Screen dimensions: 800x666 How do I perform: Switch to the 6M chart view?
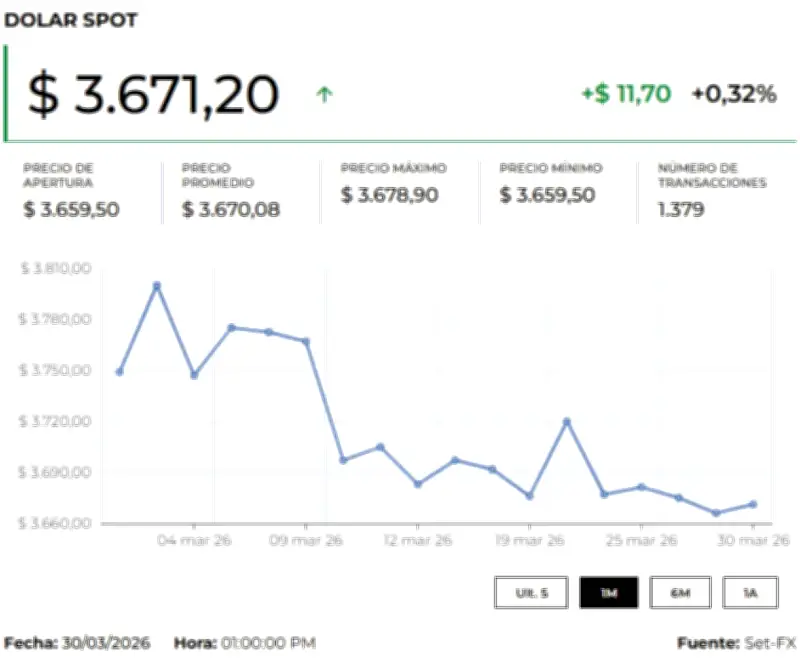pyautogui.click(x=681, y=592)
